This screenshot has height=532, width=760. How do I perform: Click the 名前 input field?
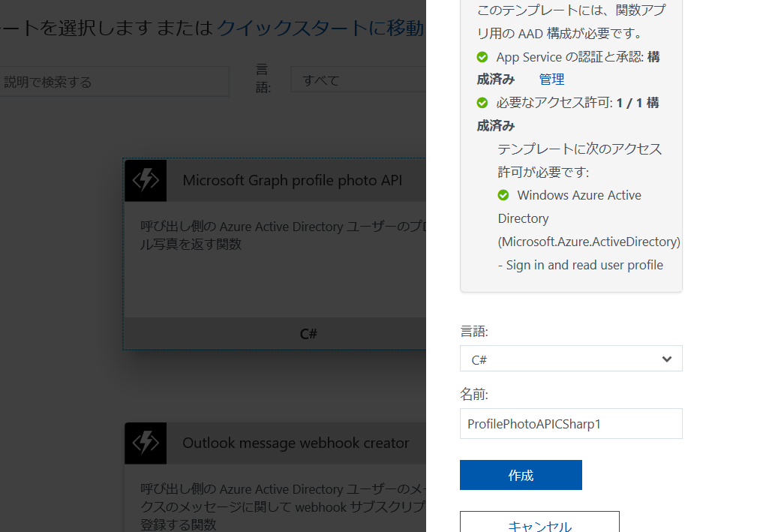(x=570, y=423)
